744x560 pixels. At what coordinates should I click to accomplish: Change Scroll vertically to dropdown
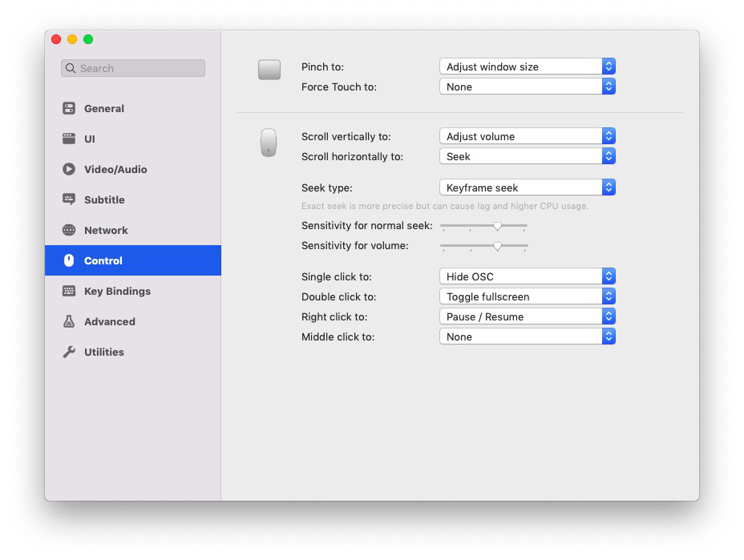pyautogui.click(x=528, y=136)
